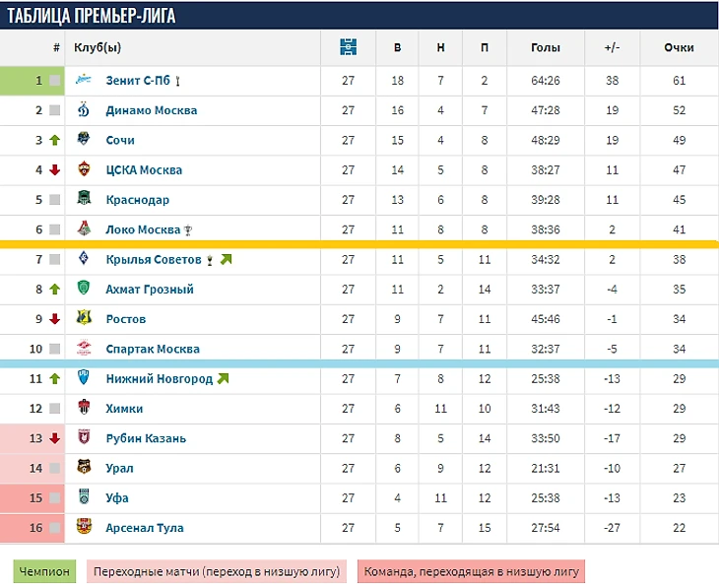
Task: Click the Нижний Новгород promoted arrow icon
Action: [x=223, y=378]
